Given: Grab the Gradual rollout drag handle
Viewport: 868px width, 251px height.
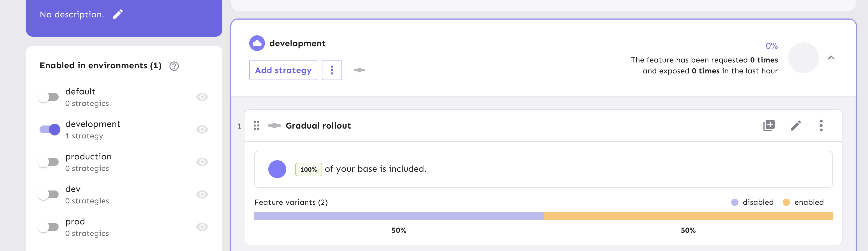Looking at the screenshot, I should (257, 125).
